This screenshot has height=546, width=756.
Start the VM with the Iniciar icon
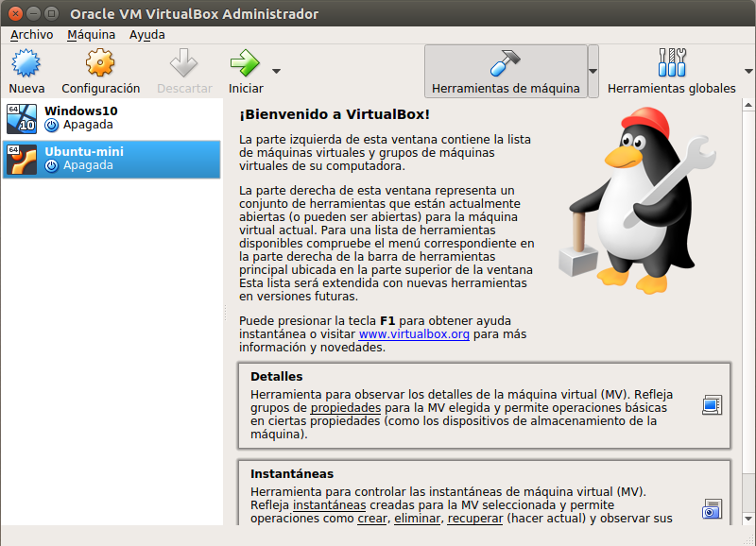(244, 69)
